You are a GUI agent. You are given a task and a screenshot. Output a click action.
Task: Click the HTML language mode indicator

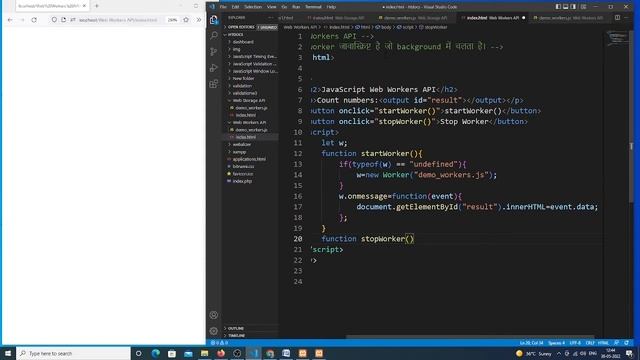(603, 343)
